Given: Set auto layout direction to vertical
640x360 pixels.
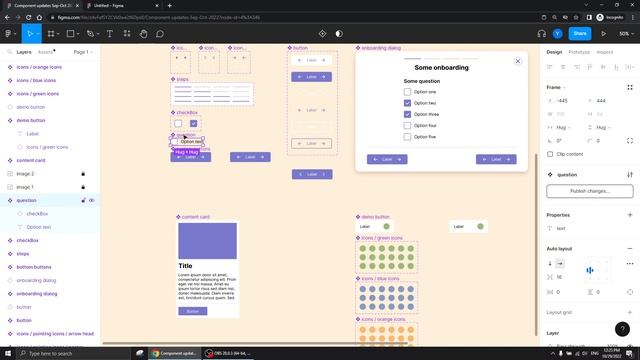Looking at the screenshot, I should click(550, 264).
